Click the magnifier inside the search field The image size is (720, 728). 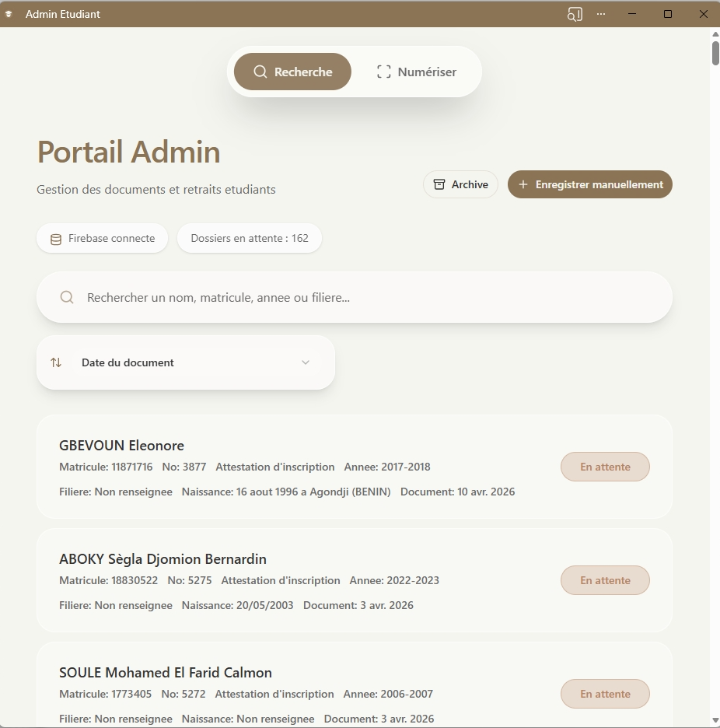66,296
